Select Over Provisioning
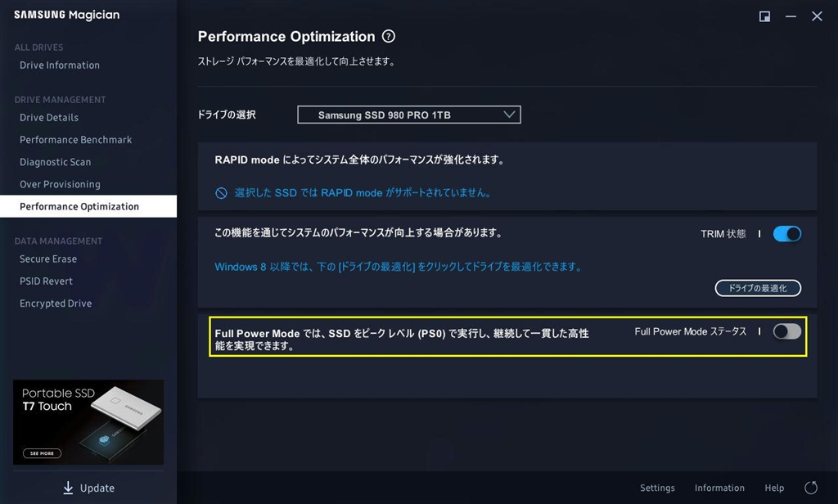838x504 pixels. (60, 184)
